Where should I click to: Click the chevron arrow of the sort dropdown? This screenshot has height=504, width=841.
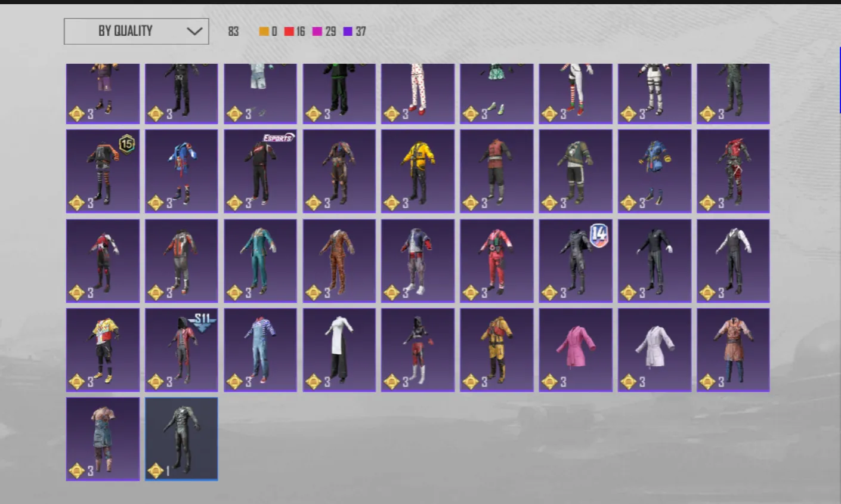click(194, 31)
